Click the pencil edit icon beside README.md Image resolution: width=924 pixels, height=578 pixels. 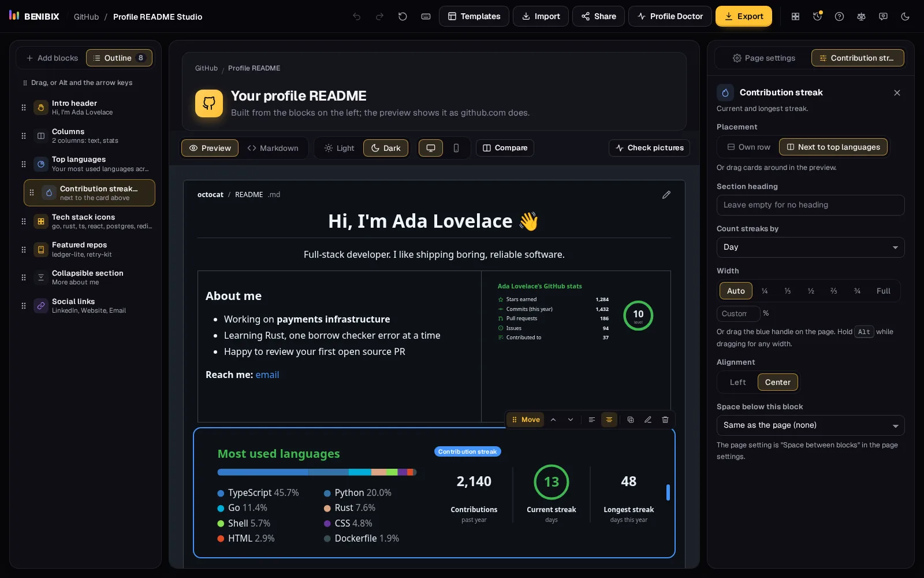666,195
